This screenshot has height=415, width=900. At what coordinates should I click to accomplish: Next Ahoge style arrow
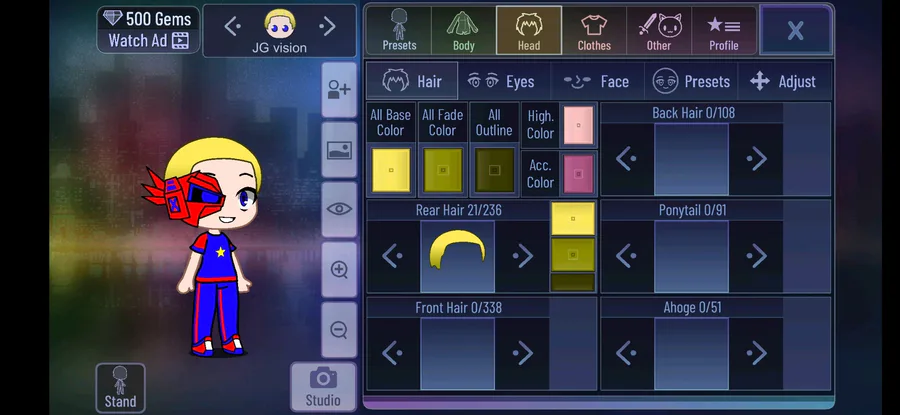[x=757, y=353]
